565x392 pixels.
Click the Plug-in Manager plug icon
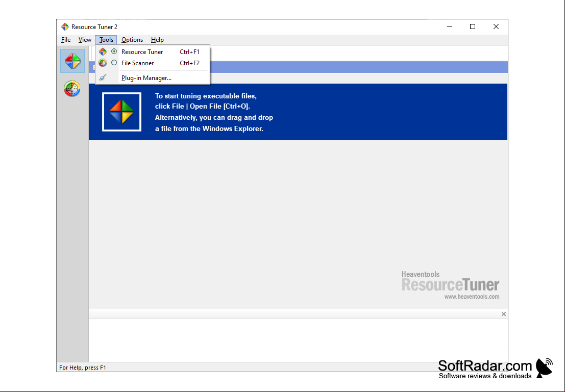[x=103, y=77]
